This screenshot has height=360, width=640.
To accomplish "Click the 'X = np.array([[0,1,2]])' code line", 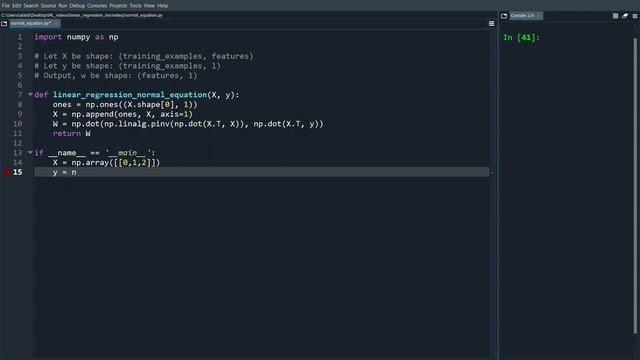I will tap(106, 162).
